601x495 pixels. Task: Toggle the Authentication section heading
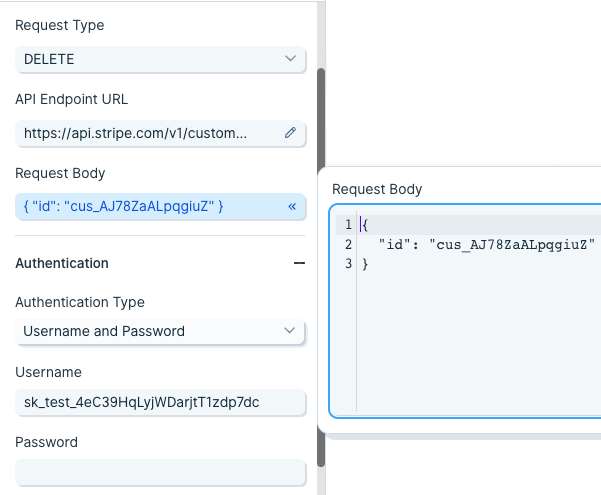(x=62, y=263)
